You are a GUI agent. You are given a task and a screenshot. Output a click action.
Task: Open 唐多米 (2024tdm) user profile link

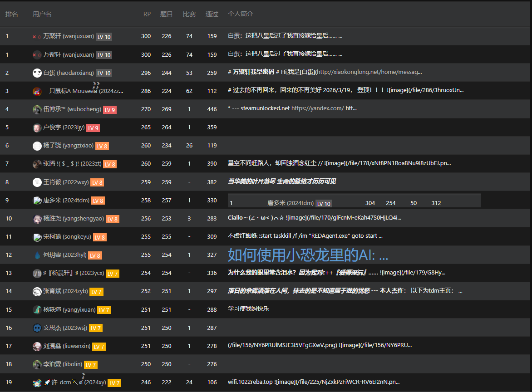(x=66, y=201)
